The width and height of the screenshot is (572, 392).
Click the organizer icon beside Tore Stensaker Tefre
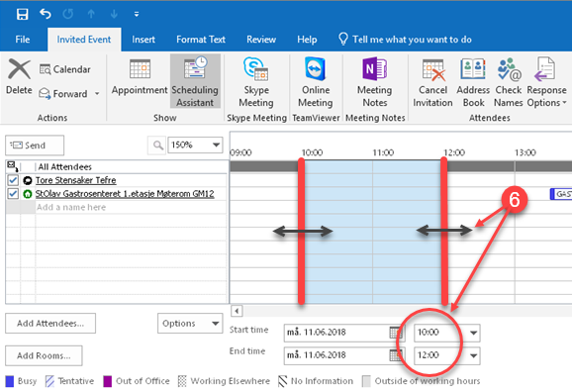coord(28,180)
